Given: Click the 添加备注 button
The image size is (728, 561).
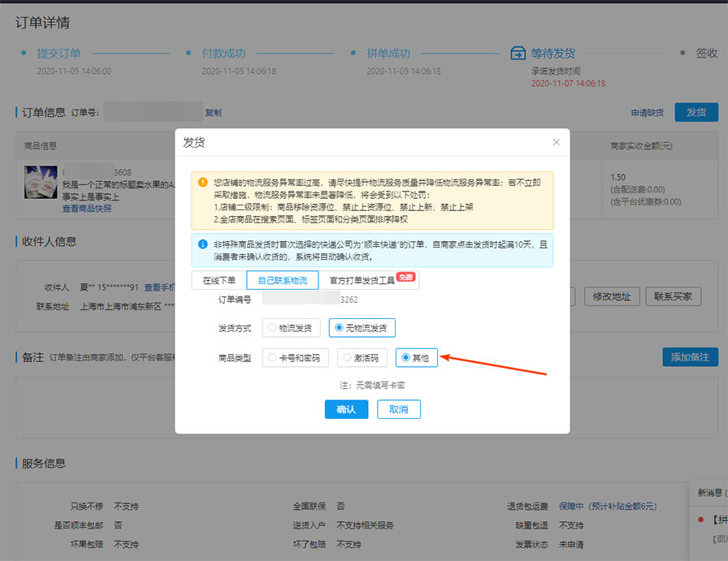Looking at the screenshot, I should 690,357.
